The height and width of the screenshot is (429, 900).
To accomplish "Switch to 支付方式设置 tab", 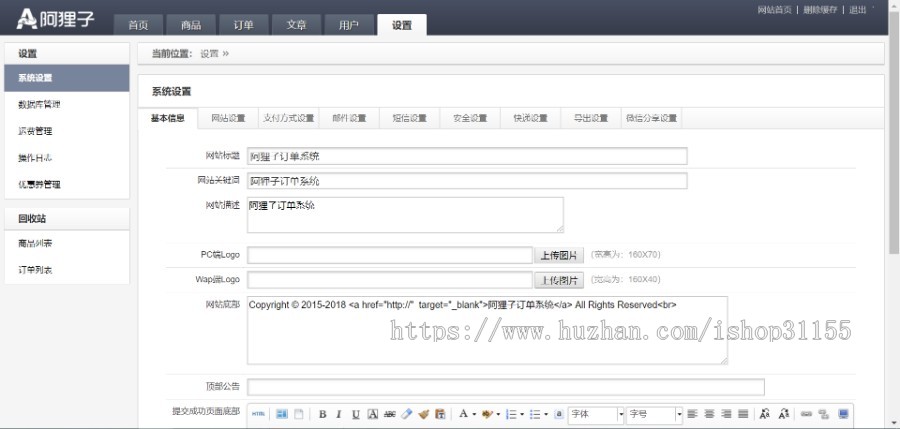I will tap(289, 118).
